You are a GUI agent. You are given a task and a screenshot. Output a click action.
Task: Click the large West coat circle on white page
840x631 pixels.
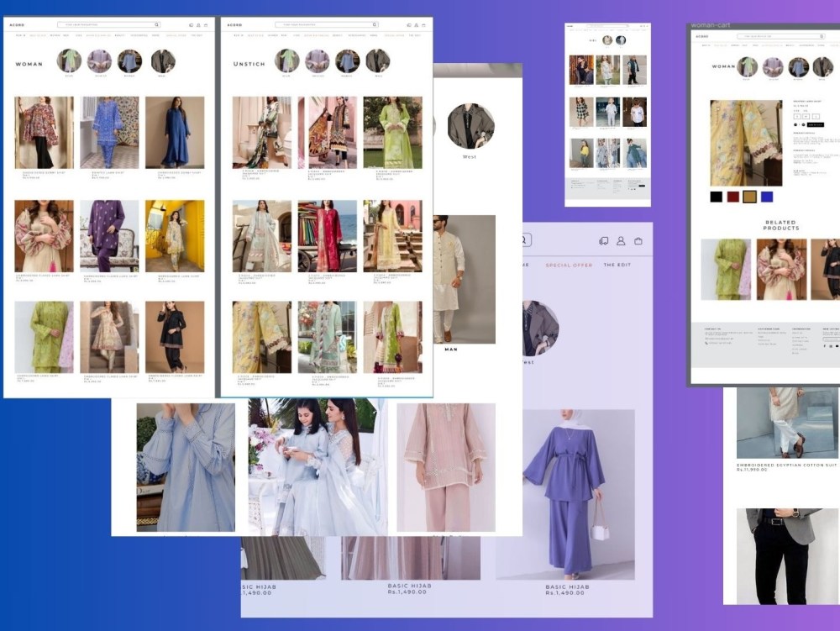pyautogui.click(x=471, y=126)
